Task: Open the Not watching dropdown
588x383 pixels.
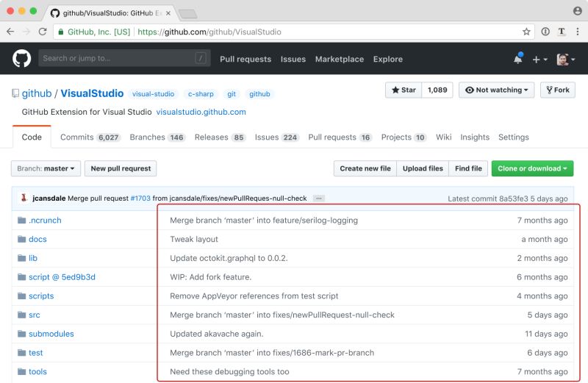Action: [x=497, y=90]
